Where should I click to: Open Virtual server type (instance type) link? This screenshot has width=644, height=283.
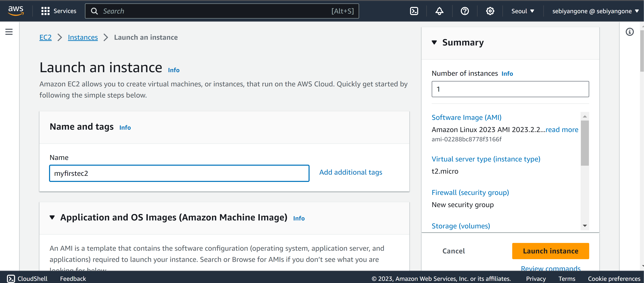click(x=486, y=159)
